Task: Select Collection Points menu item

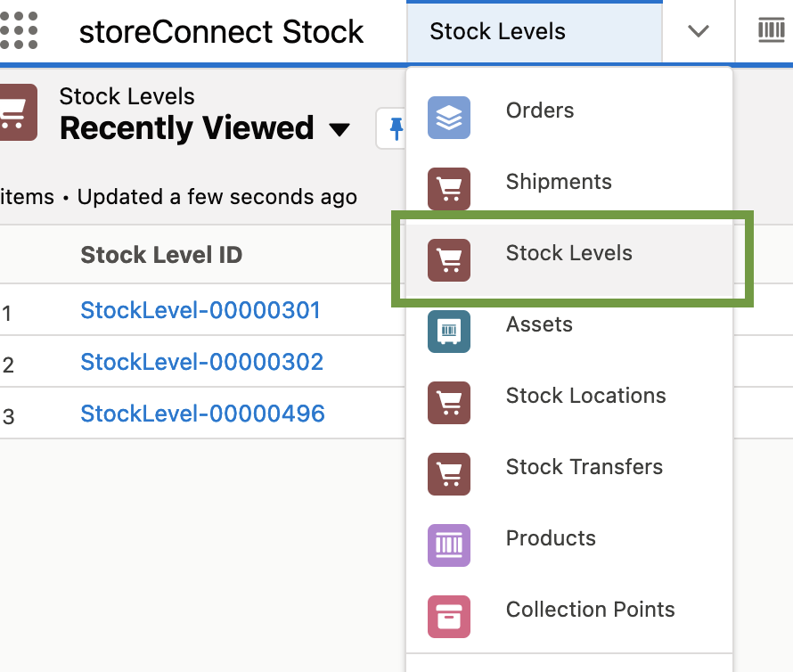Action: 590,610
